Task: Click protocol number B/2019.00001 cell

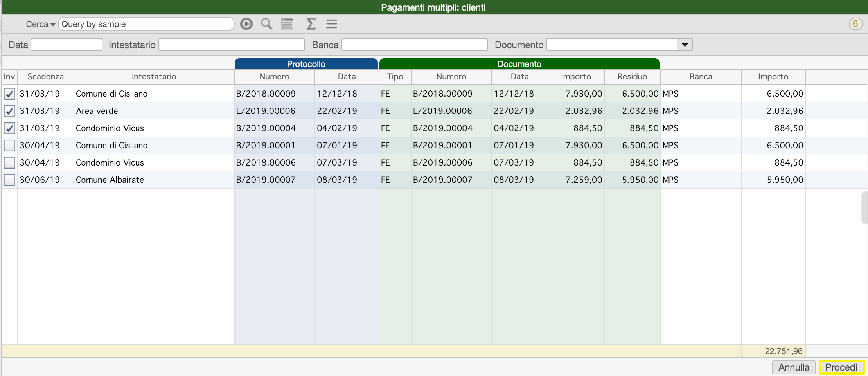Action: pyautogui.click(x=275, y=146)
